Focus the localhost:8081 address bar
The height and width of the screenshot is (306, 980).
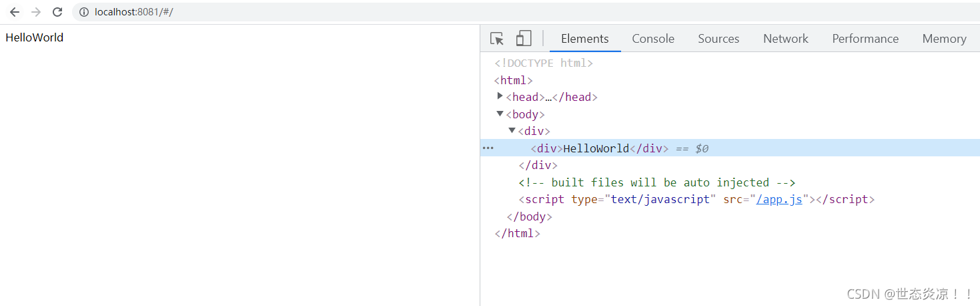coord(526,12)
